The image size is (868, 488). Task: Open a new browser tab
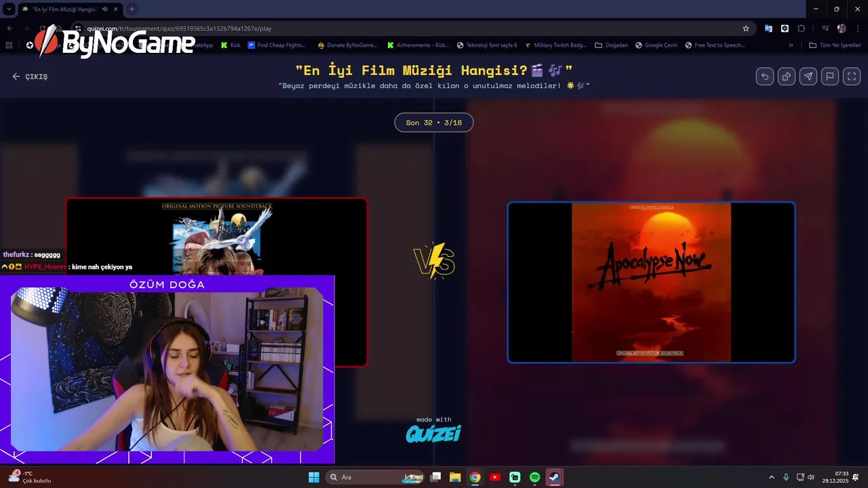132,9
